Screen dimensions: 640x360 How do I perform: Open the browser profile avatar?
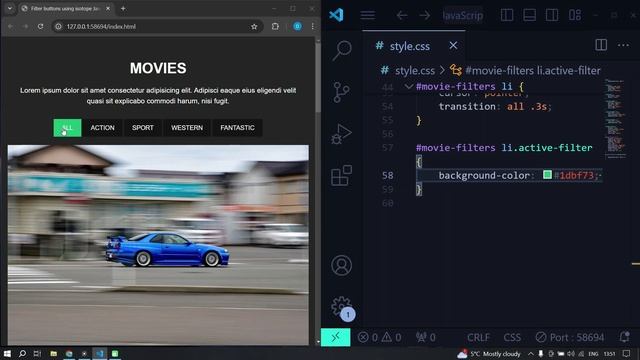click(297, 27)
